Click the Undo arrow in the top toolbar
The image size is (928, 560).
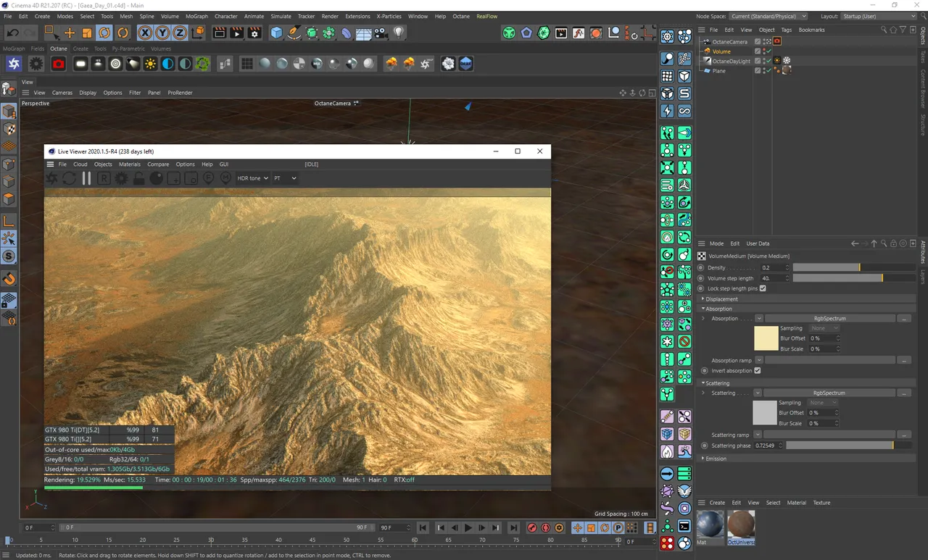coord(13,33)
